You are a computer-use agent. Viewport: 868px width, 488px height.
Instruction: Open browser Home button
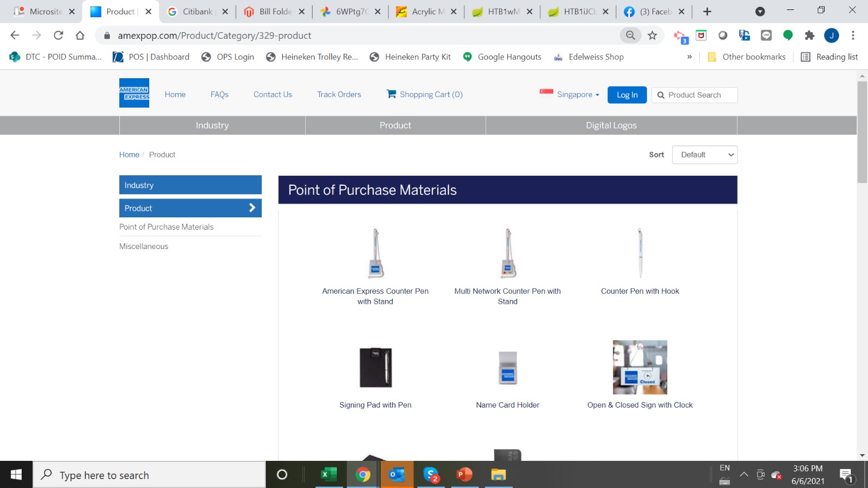pos(80,35)
